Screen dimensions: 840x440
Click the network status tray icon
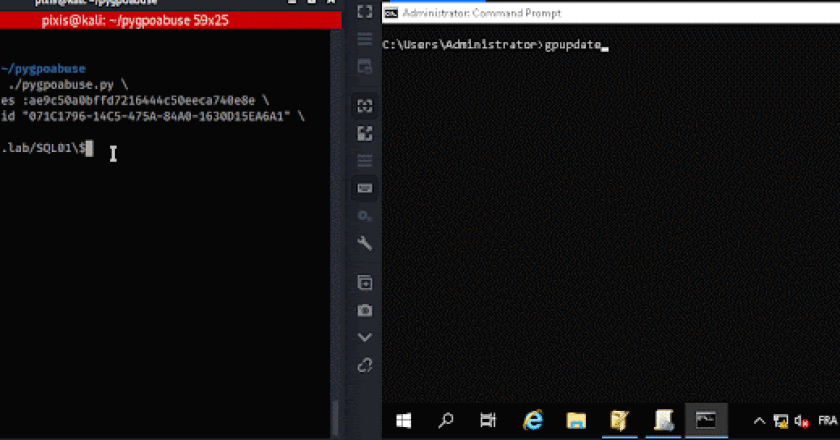tap(781, 421)
